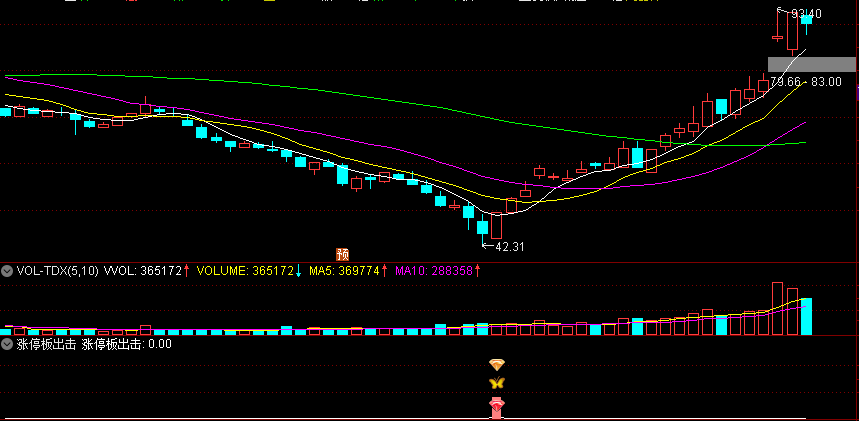
Task: Click the yellow butterfly signal icon
Action: (x=497, y=383)
